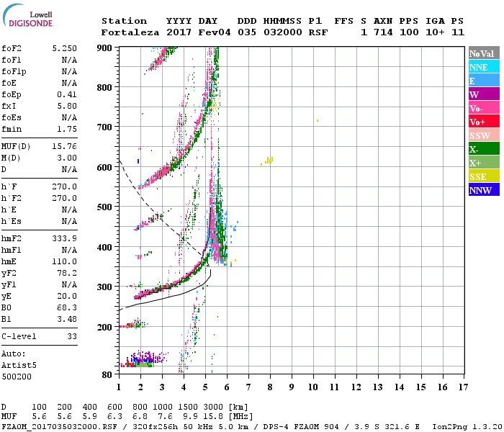Click the foF2 value 5.250
The width and height of the screenshot is (504, 432).
(x=64, y=48)
